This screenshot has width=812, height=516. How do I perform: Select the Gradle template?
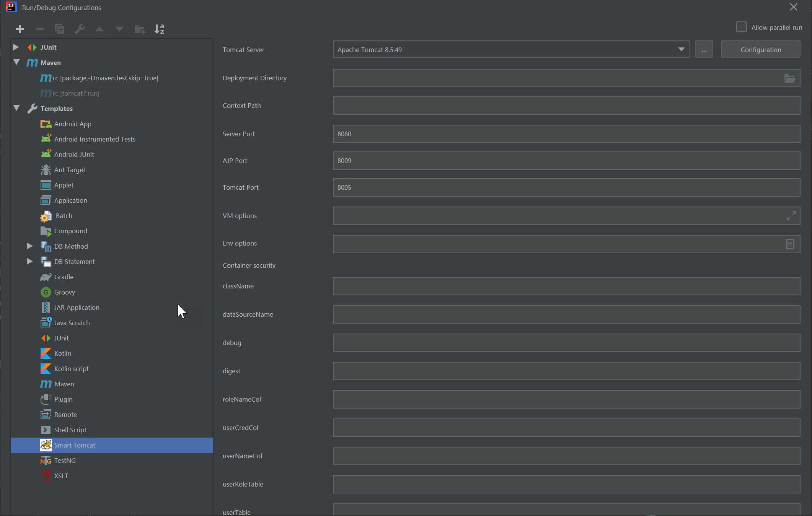(x=64, y=277)
